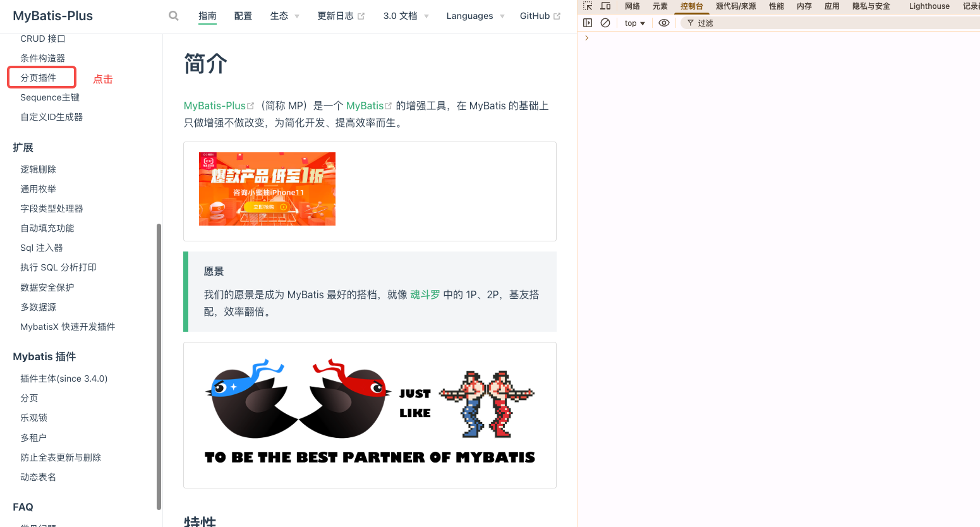Open the top context dropdown

[x=635, y=23]
